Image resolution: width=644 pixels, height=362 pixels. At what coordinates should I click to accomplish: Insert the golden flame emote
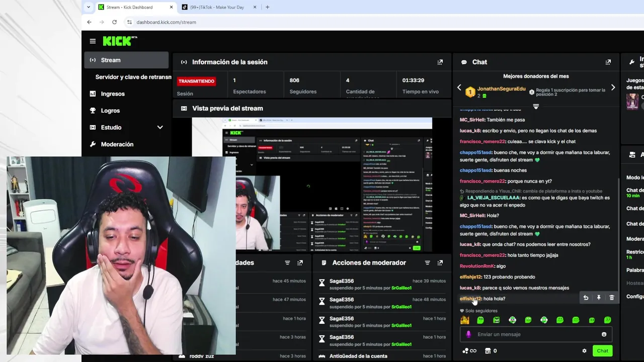(464, 320)
